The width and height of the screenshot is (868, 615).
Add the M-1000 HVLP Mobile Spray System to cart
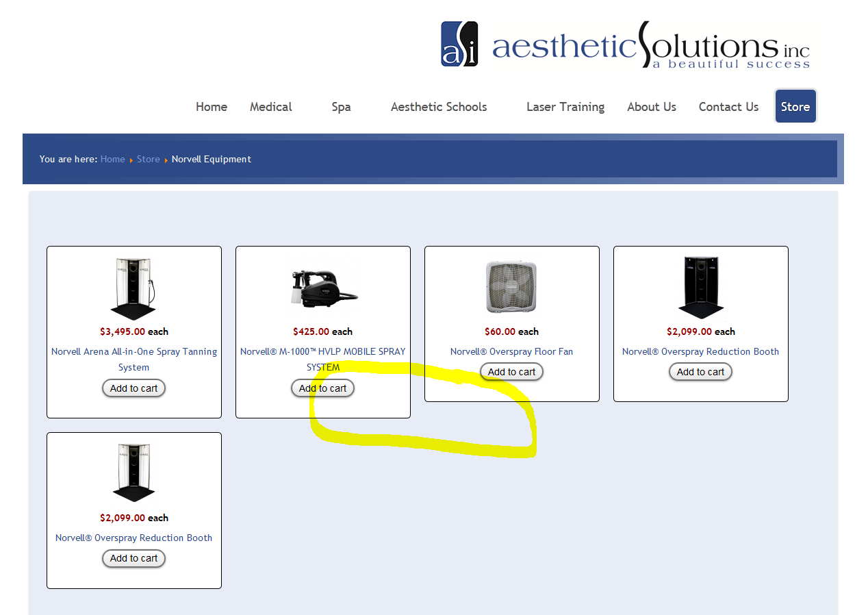click(323, 388)
